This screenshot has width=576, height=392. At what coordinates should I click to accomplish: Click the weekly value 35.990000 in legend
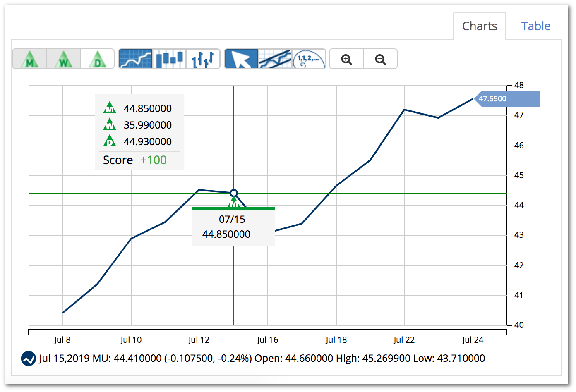coord(148,125)
